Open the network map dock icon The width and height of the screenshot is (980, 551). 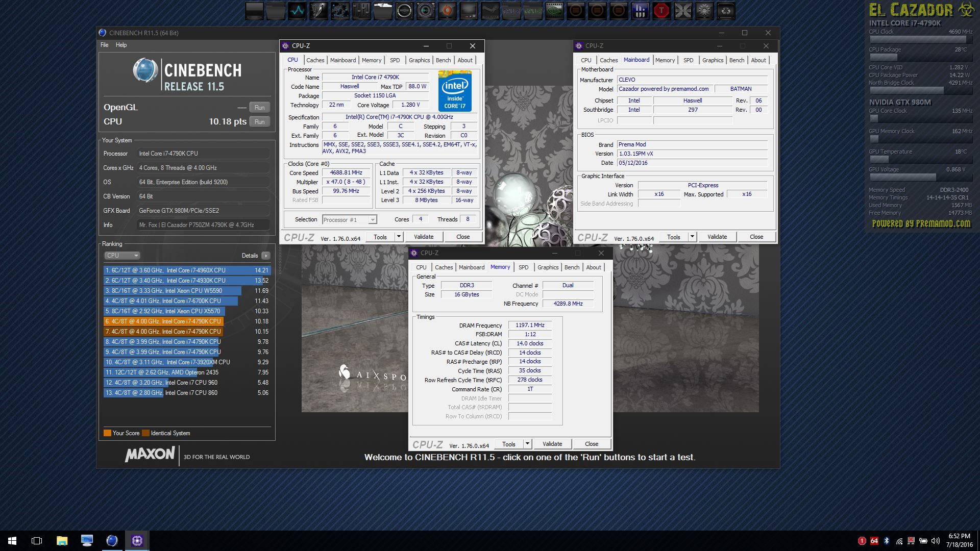[340, 10]
